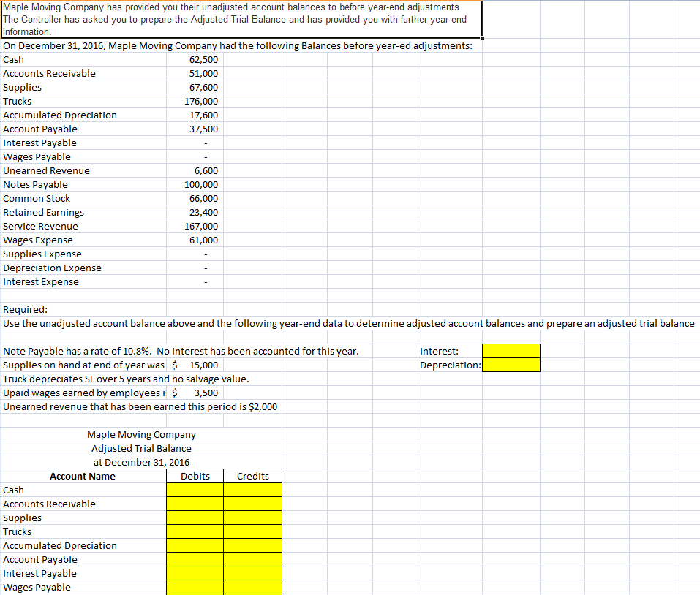Select the Supplies balance 67,600
This screenshot has width=700, height=595.
coord(195,88)
